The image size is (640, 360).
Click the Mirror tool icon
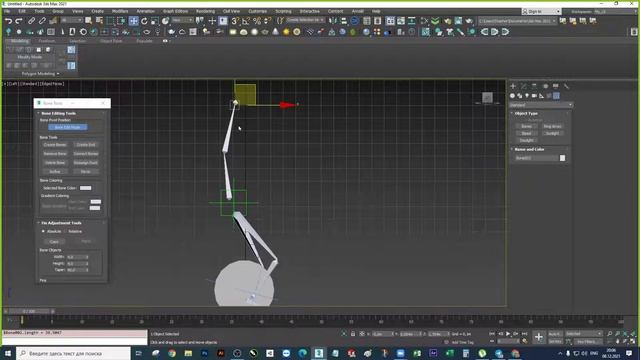[333, 20]
